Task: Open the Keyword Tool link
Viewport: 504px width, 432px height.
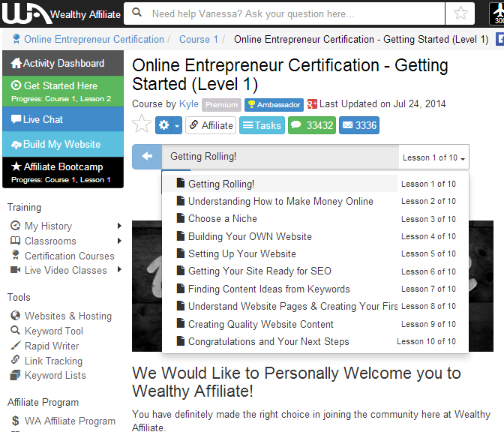Action: 54,331
